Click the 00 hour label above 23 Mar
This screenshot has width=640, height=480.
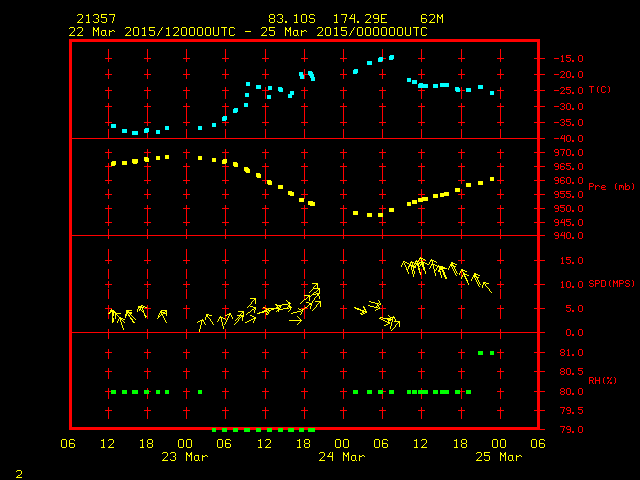coord(185,443)
